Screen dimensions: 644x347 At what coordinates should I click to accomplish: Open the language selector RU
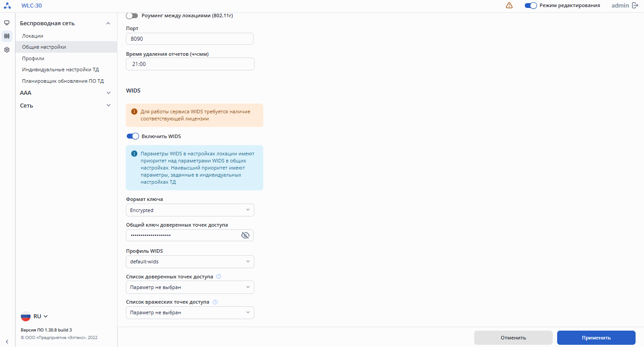point(35,316)
